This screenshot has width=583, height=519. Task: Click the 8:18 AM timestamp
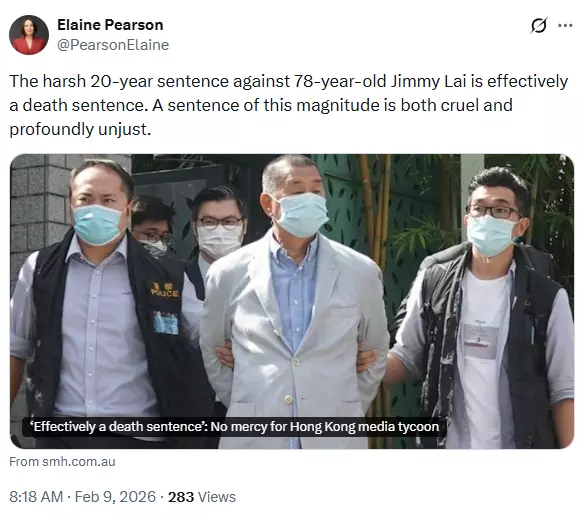[x=36, y=497]
